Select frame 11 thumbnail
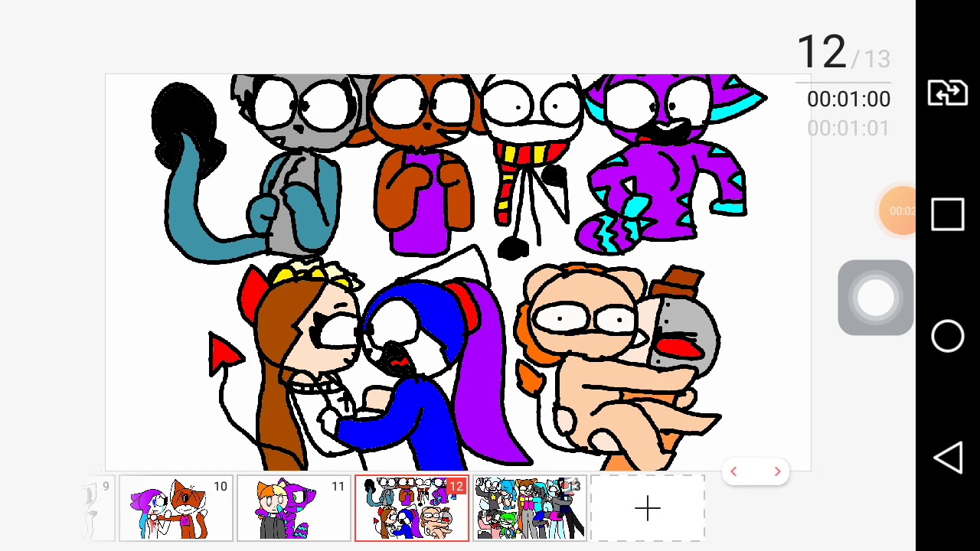980x551 pixels. (293, 508)
